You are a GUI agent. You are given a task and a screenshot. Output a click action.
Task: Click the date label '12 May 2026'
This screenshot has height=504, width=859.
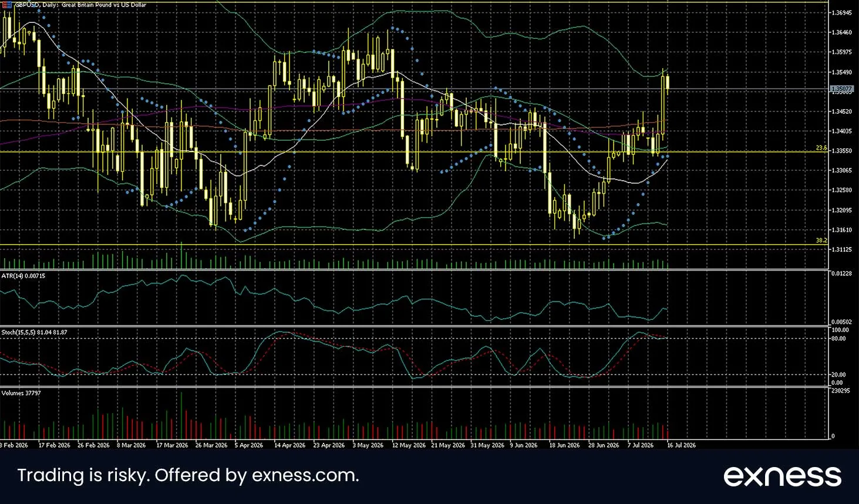point(409,445)
